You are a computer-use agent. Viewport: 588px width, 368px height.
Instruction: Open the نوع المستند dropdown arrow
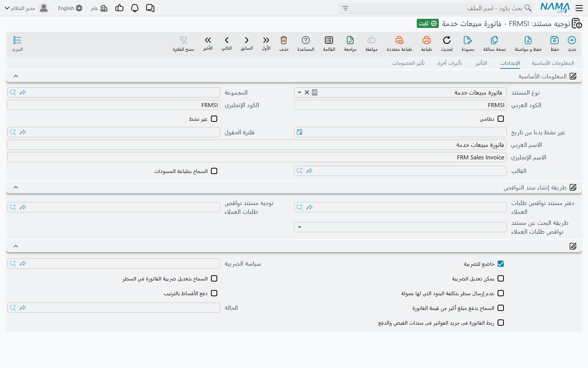pyautogui.click(x=300, y=92)
